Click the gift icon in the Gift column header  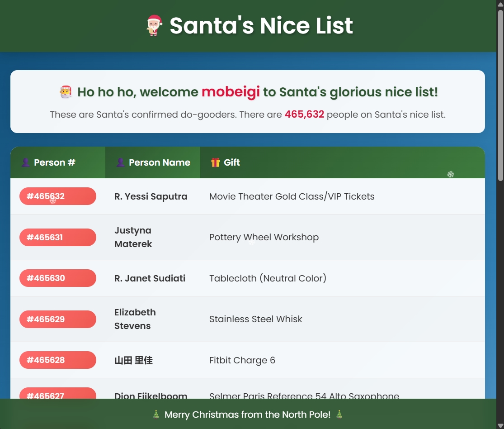[216, 162]
